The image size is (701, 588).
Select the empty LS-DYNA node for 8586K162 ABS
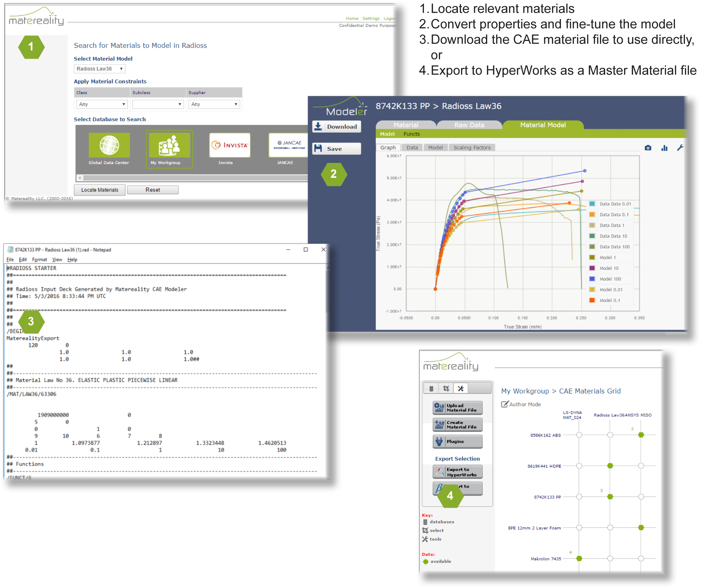[579, 435]
